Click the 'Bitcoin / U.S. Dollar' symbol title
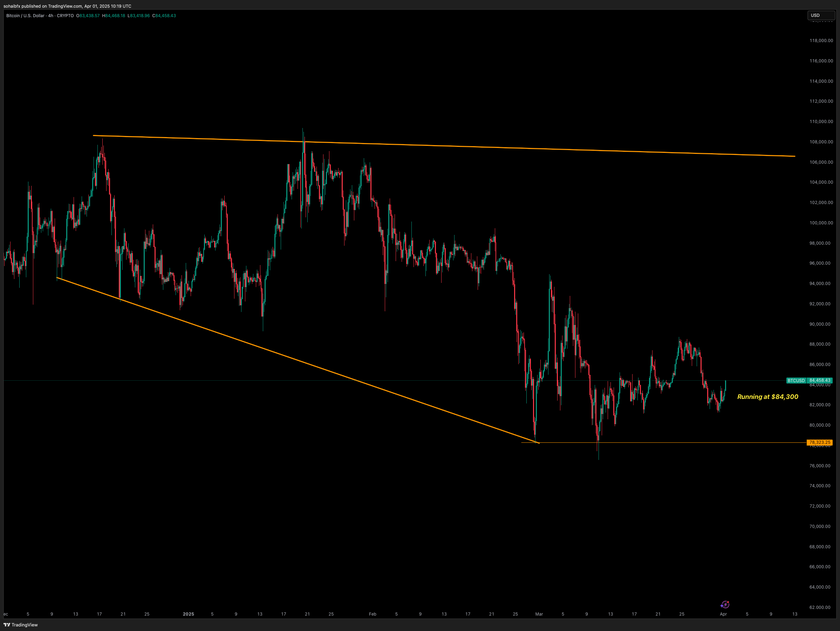Image resolution: width=840 pixels, height=631 pixels. pyautogui.click(x=26, y=15)
